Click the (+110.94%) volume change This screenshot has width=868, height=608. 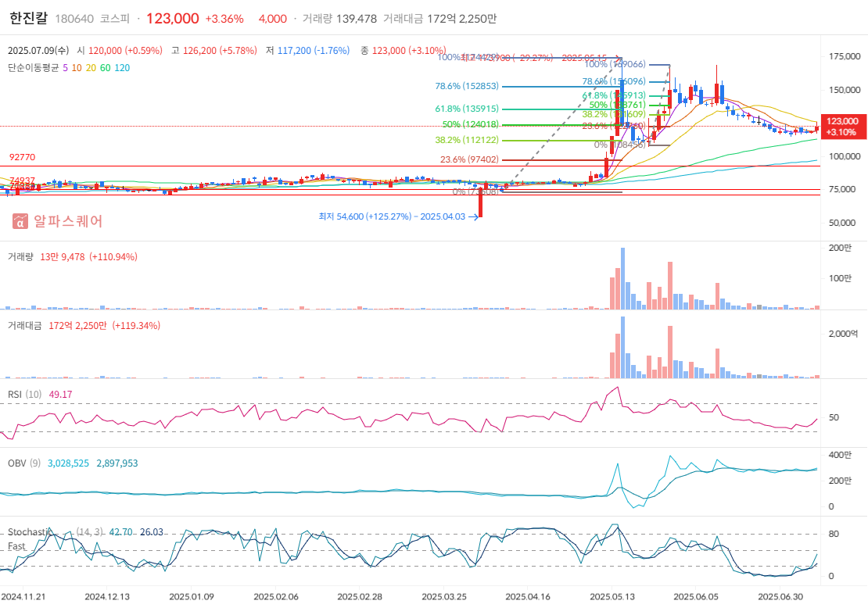(113, 256)
